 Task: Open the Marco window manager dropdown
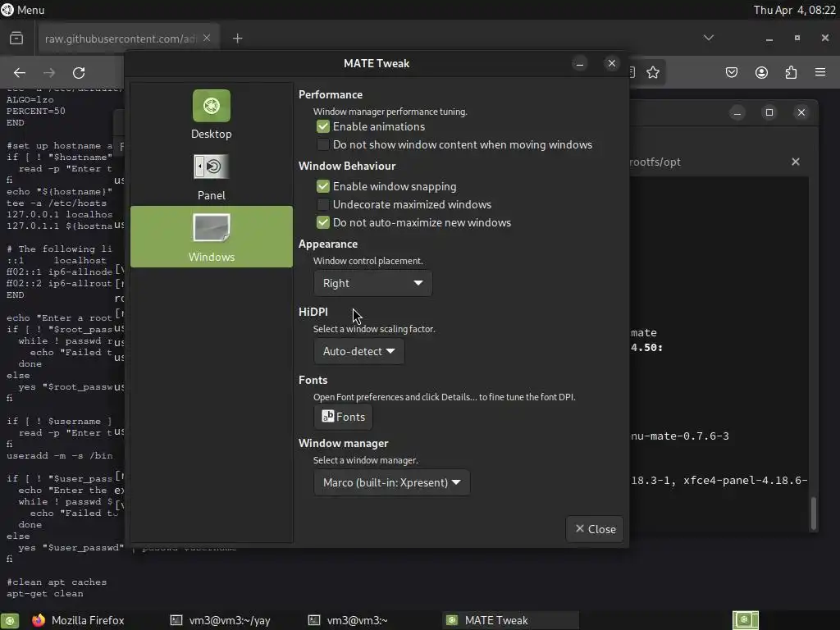tap(391, 482)
